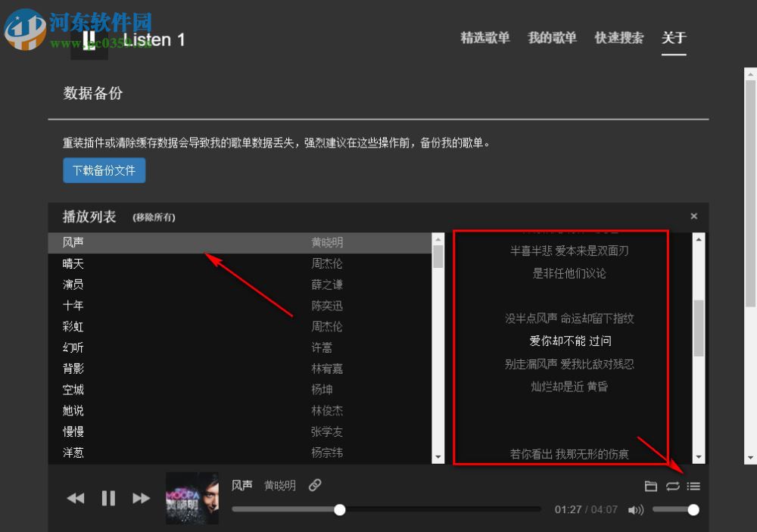The image size is (757, 532).
Task: Click the previous track icon
Action: [76, 498]
